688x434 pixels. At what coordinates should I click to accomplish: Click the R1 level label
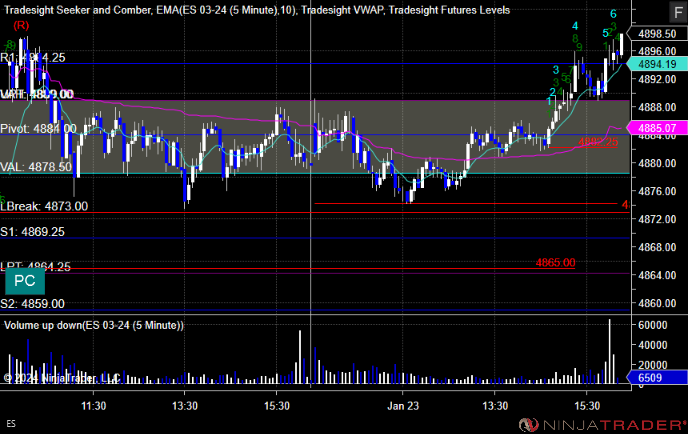point(33,57)
